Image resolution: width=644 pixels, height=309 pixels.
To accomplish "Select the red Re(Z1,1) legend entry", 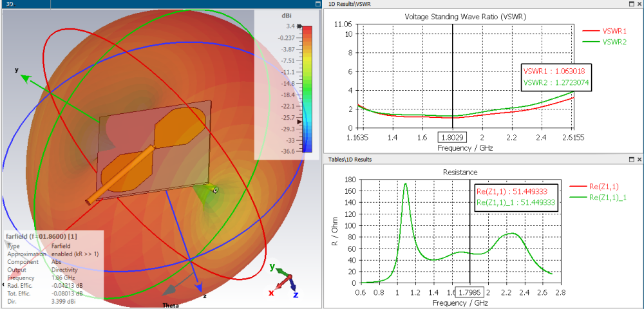I will pyautogui.click(x=594, y=187).
